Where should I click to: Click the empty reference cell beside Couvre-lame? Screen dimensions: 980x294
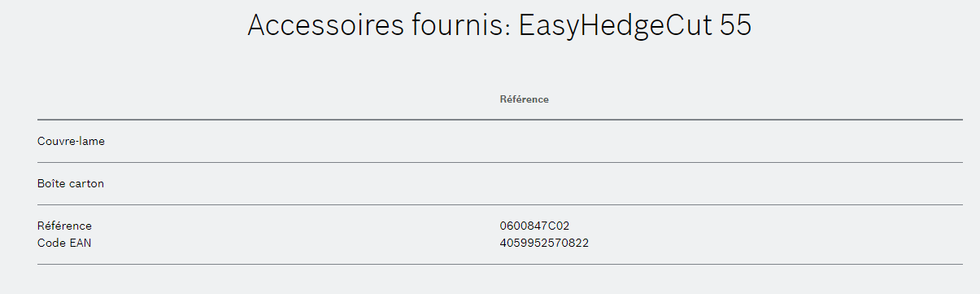point(730,142)
